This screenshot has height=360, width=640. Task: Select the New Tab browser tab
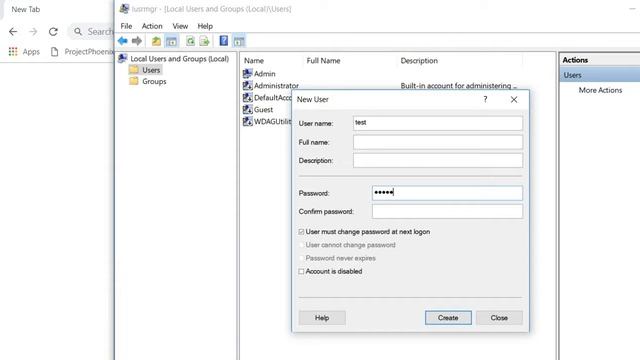pyautogui.click(x=26, y=9)
